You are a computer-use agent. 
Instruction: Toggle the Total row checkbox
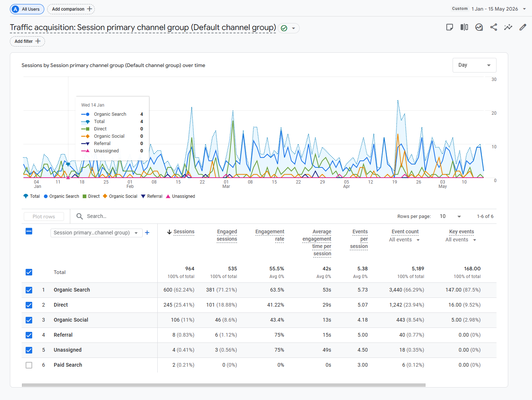pyautogui.click(x=29, y=272)
